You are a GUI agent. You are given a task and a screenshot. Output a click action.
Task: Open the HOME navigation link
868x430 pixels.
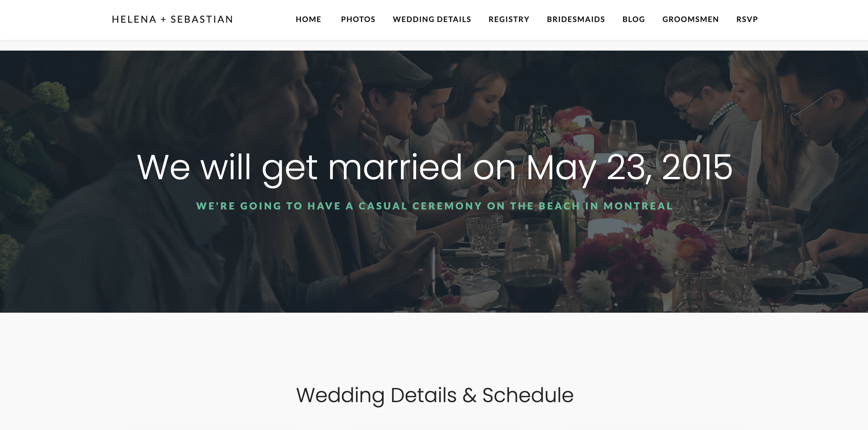click(308, 19)
